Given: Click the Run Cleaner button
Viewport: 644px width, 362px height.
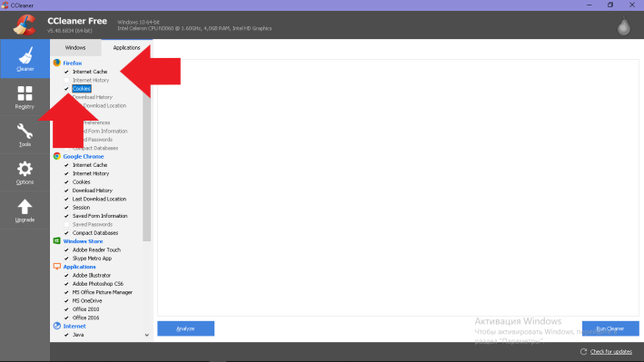Looking at the screenshot, I should point(610,328).
